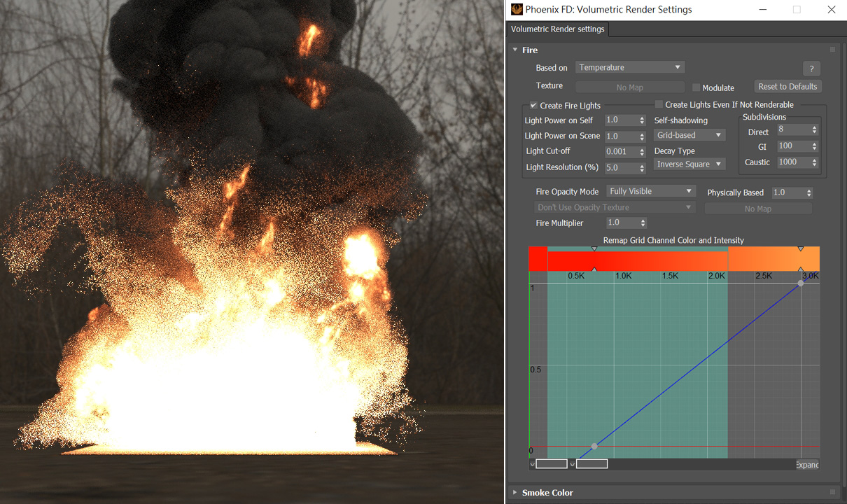This screenshot has height=504, width=847.
Task: Click the question mark help icon
Action: point(811,68)
